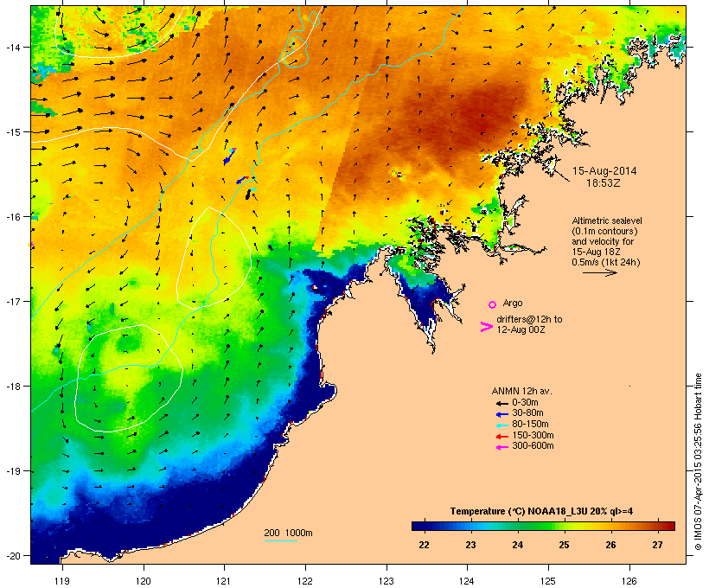709x588 pixels.
Task: Click the colorbar tick label 25
Action: pos(564,545)
